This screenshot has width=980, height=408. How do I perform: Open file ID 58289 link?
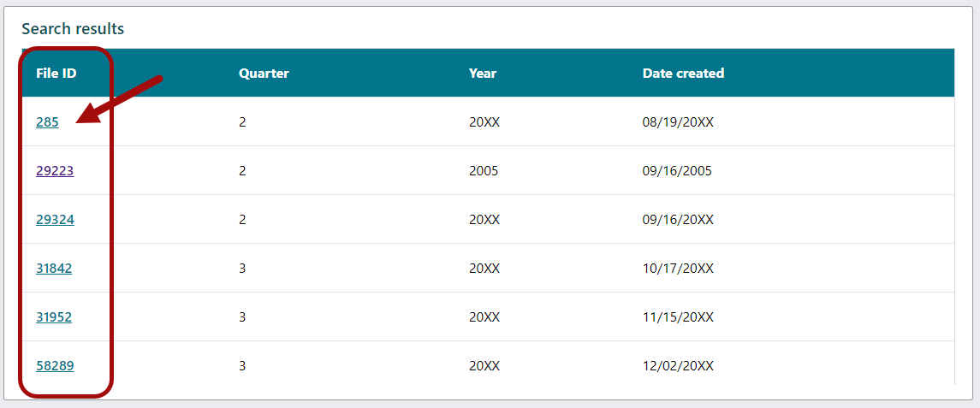coord(55,366)
